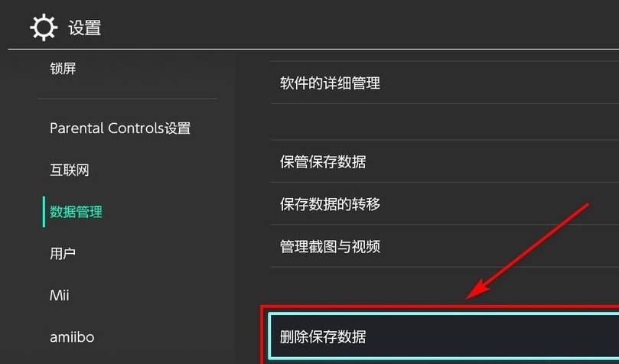
Task: Click the blank row below 软件的详细管理
Action: [445, 122]
